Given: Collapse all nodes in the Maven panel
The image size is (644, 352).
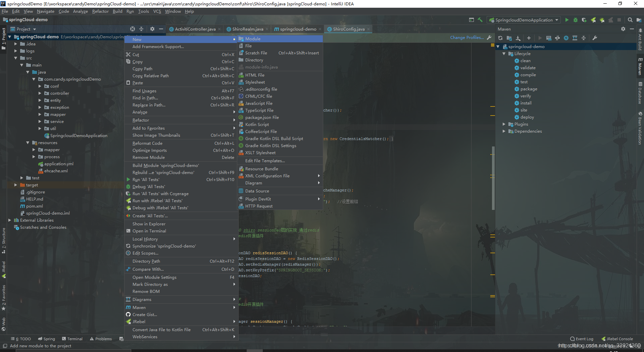Looking at the screenshot, I should pyautogui.click(x=584, y=38).
